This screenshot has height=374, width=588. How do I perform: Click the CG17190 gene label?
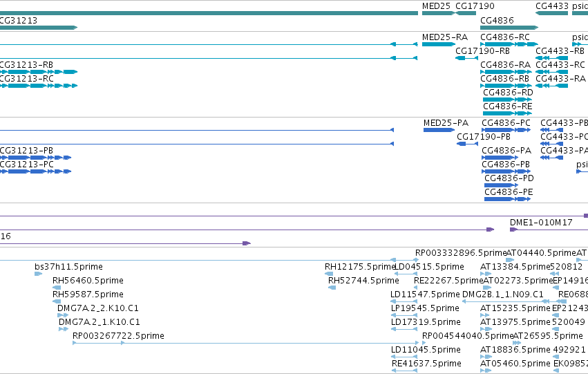tap(475, 6)
